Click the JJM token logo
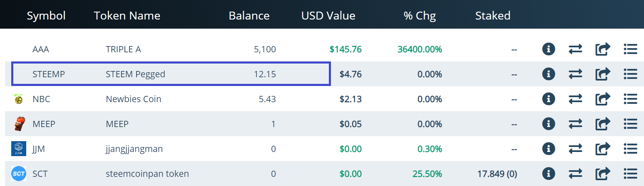The height and width of the screenshot is (186, 644). pos(19,149)
